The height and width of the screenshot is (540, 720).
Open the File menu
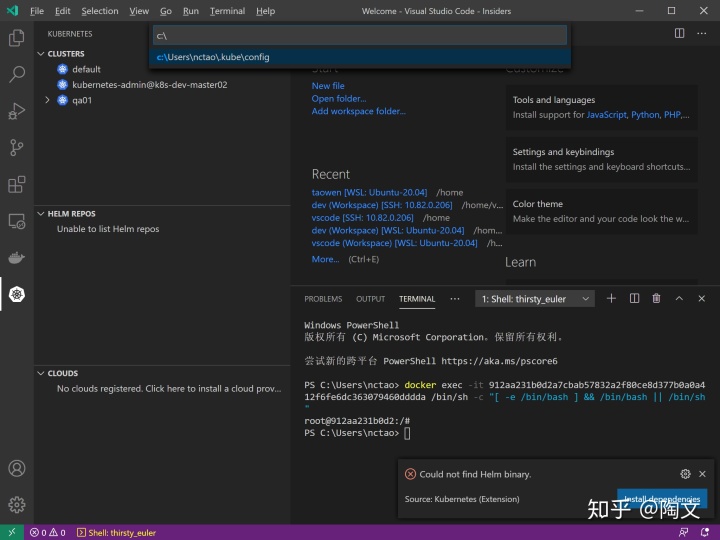(x=37, y=11)
